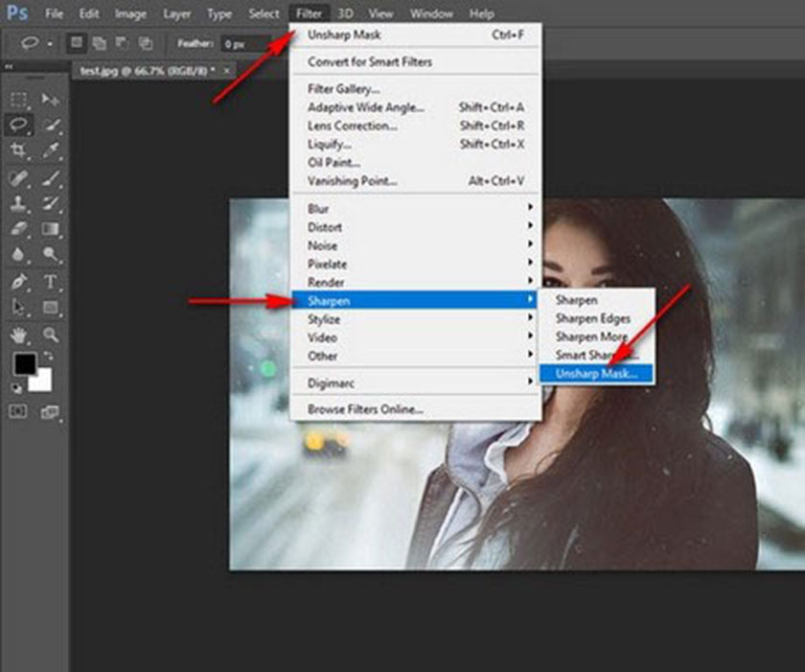Expand the Distort submenu
Viewport: 805px width, 672px height.
[x=415, y=227]
